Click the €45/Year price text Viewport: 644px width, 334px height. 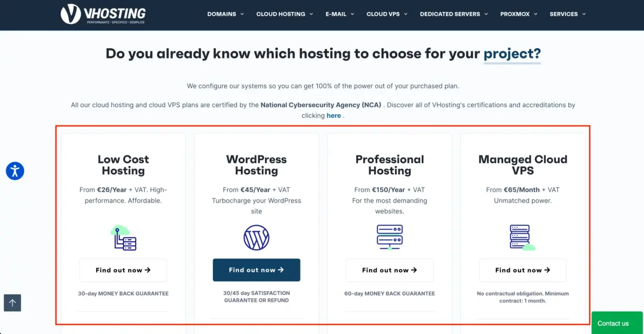[x=255, y=190]
